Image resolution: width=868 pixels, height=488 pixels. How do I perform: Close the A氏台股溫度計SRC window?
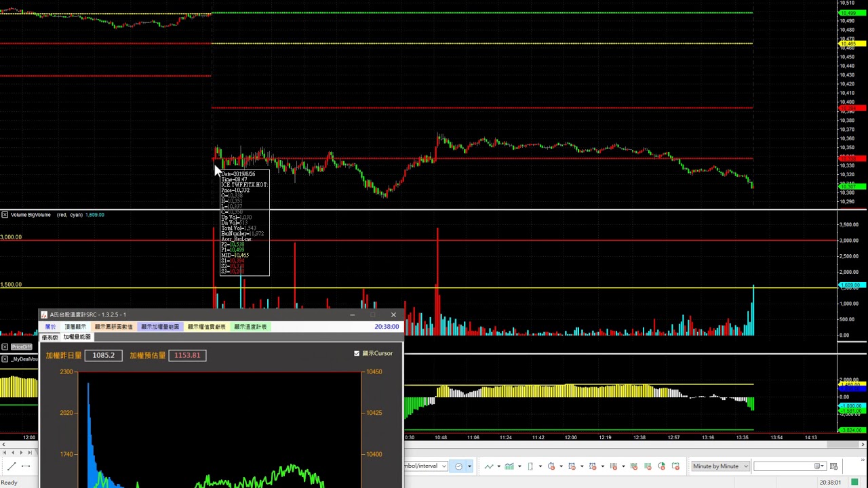click(393, 315)
